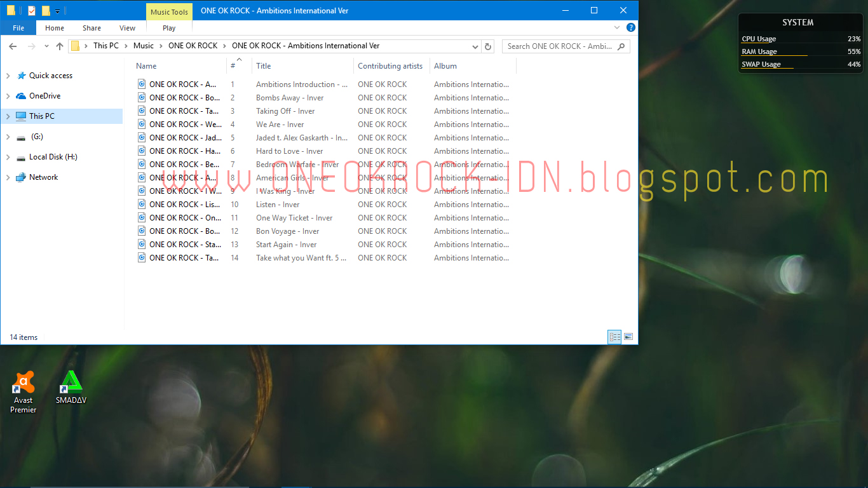Select file icon of Bombs Away track

[142, 97]
